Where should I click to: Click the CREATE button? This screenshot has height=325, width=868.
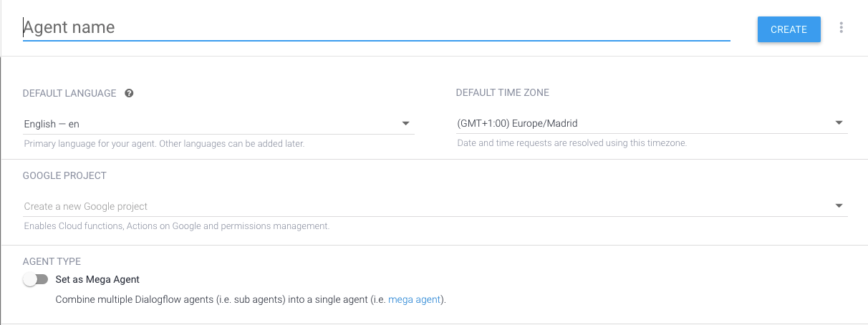(x=789, y=29)
